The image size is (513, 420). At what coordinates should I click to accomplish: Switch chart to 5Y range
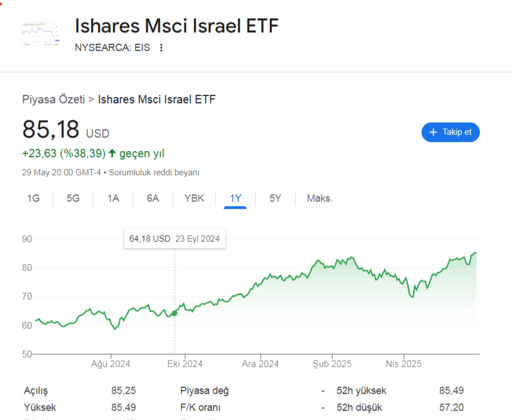coord(275,198)
